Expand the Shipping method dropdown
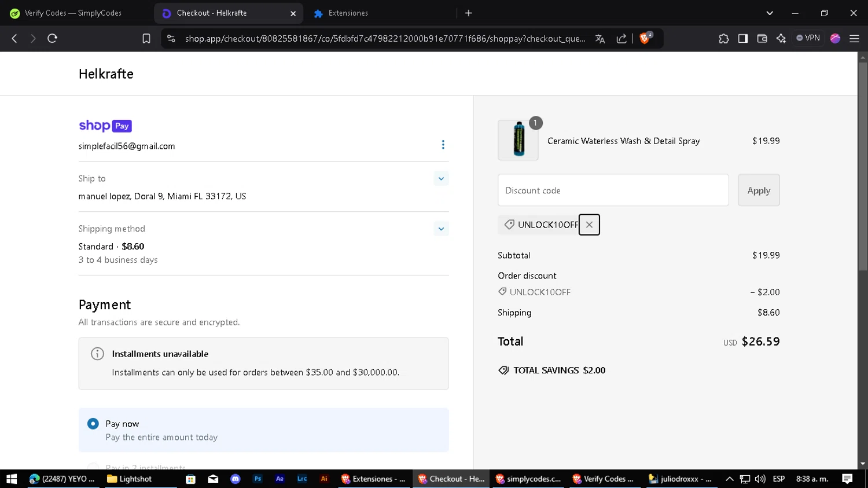The width and height of the screenshot is (868, 488). (x=441, y=229)
